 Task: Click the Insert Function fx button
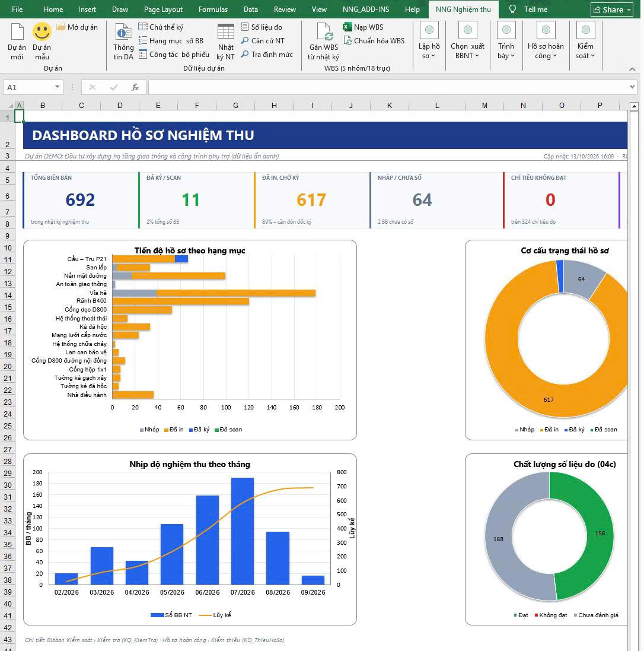135,87
